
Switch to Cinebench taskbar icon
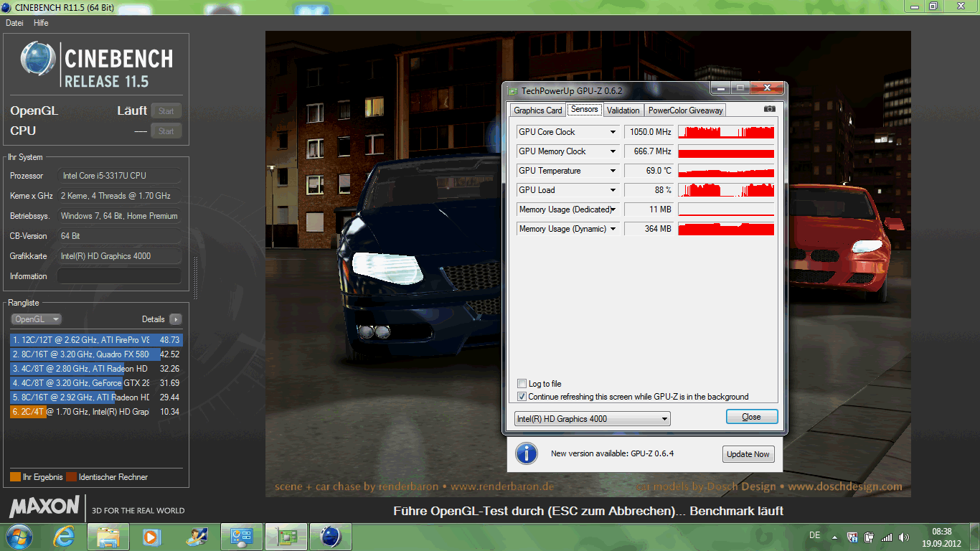pyautogui.click(x=331, y=536)
